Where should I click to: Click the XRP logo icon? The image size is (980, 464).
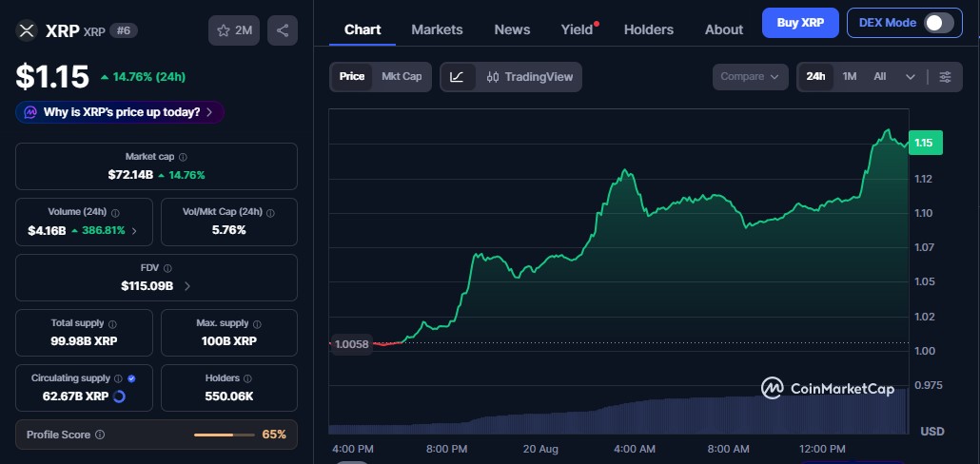coord(26,30)
